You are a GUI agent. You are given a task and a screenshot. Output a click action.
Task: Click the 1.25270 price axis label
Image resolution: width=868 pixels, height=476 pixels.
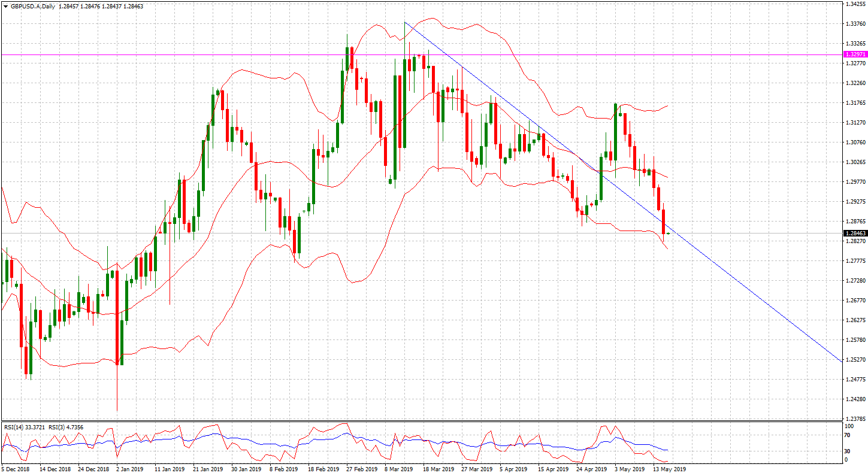click(855, 360)
